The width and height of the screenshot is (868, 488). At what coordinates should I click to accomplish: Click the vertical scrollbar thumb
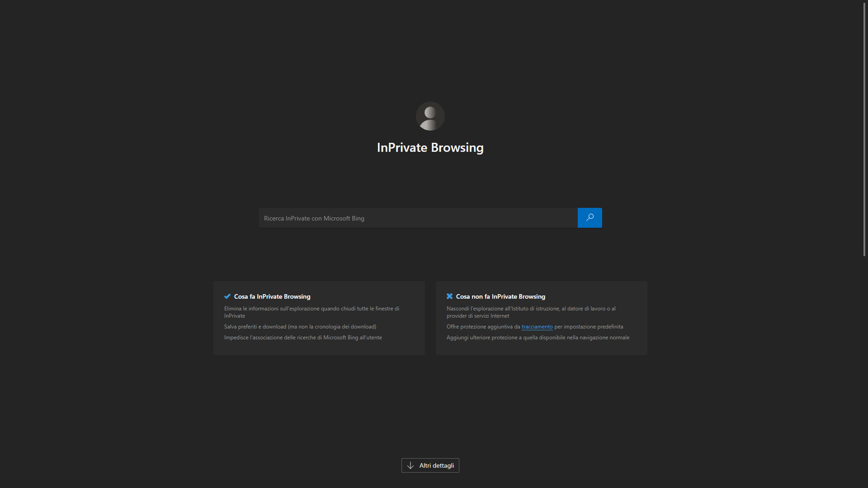coord(864,129)
